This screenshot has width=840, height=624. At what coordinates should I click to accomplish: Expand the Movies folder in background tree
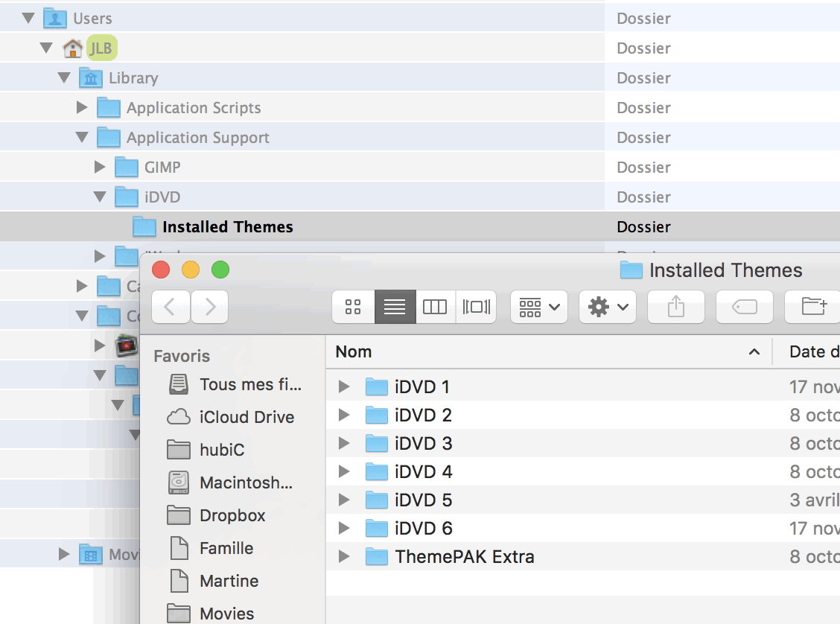(64, 554)
